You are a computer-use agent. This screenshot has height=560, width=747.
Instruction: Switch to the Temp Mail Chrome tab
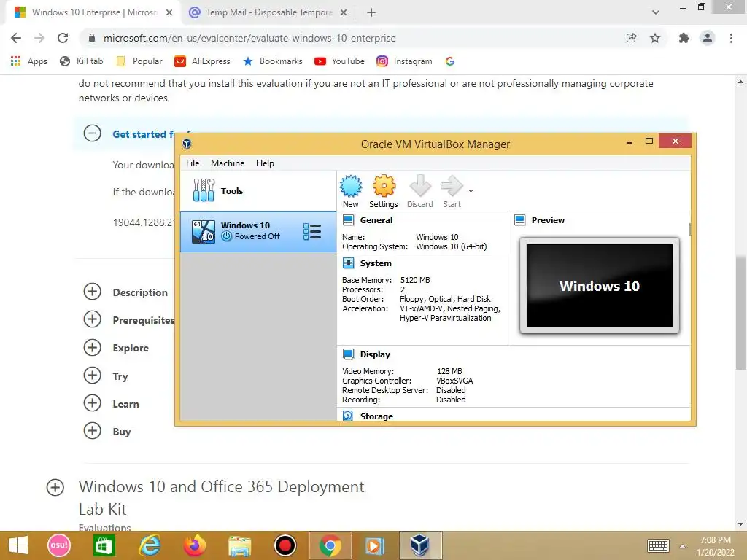click(268, 12)
